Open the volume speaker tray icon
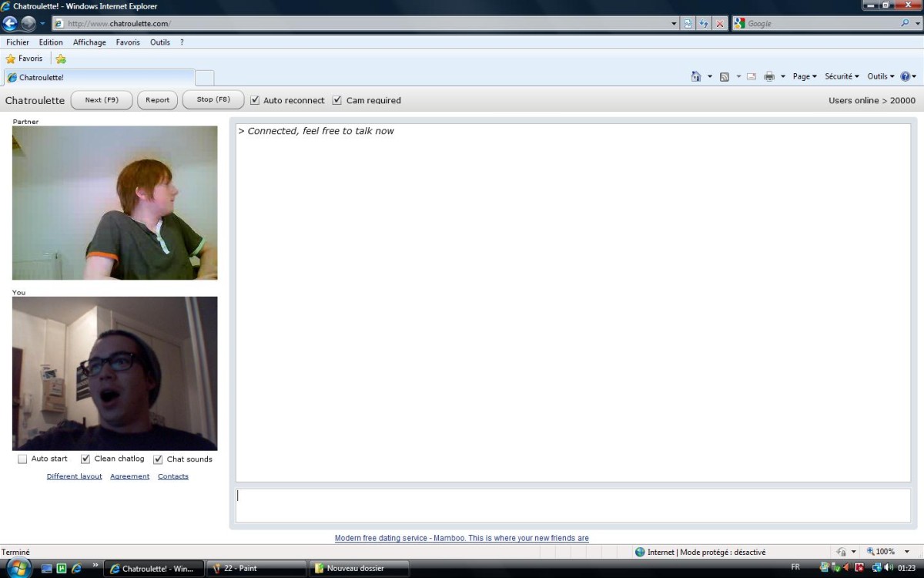This screenshot has width=924, height=578. 889,568
